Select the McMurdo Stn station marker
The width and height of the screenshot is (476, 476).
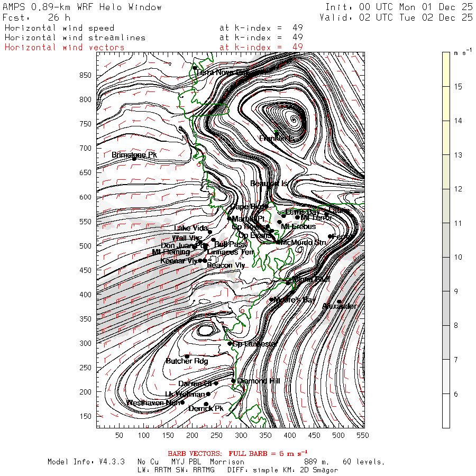(x=278, y=242)
